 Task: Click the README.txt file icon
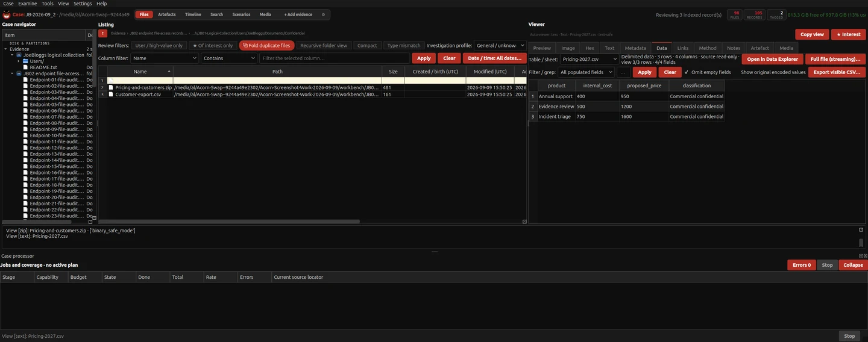point(25,67)
